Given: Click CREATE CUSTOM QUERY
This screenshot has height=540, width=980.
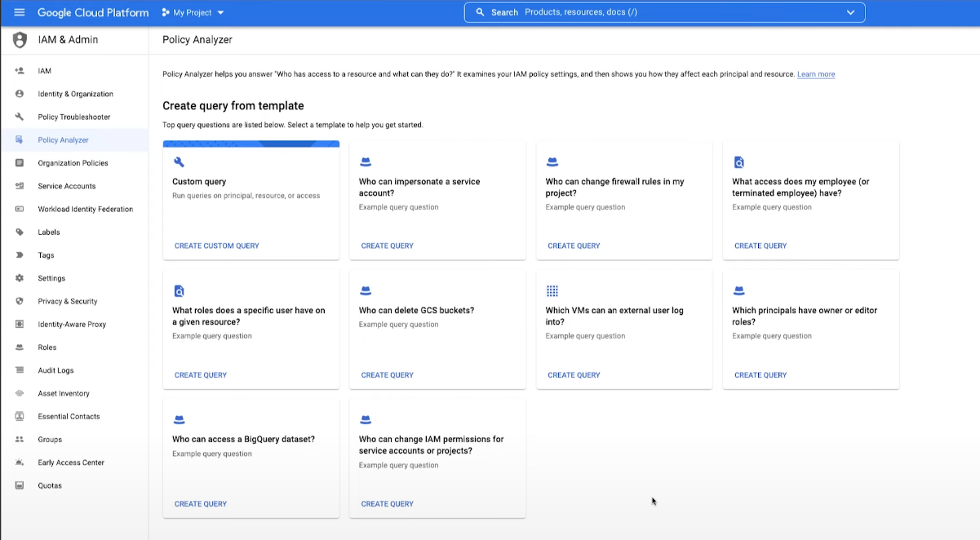Looking at the screenshot, I should coord(217,246).
